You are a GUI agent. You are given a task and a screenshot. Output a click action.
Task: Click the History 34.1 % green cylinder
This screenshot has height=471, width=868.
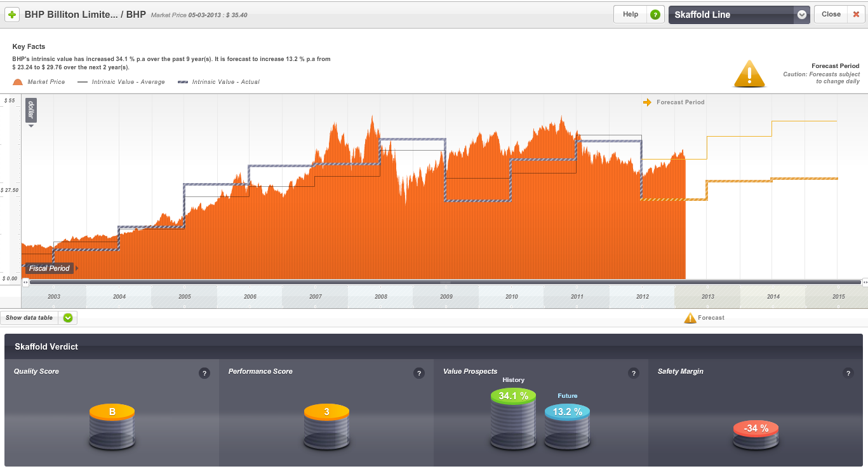(513, 420)
